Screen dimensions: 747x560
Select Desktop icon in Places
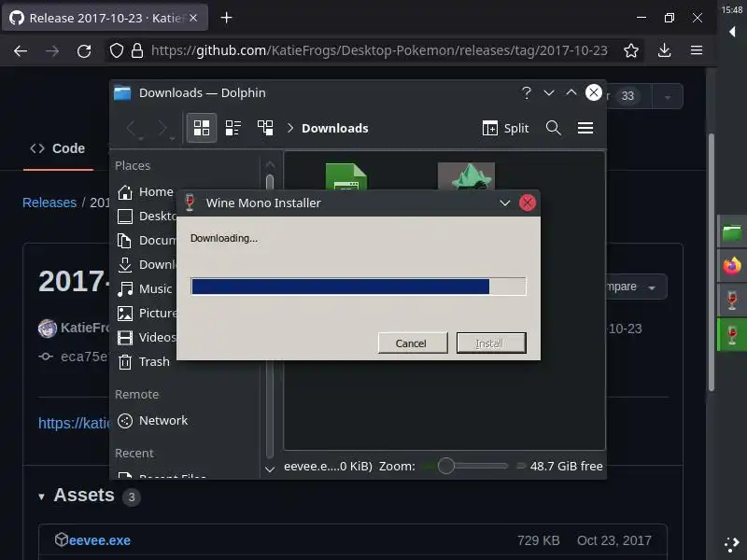pyautogui.click(x=125, y=217)
